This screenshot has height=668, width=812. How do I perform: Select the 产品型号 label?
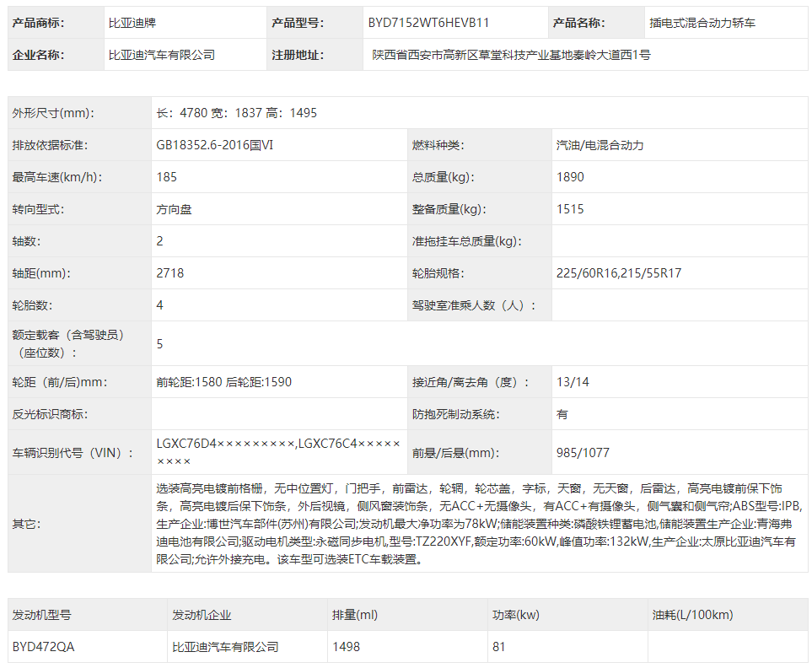(x=298, y=23)
